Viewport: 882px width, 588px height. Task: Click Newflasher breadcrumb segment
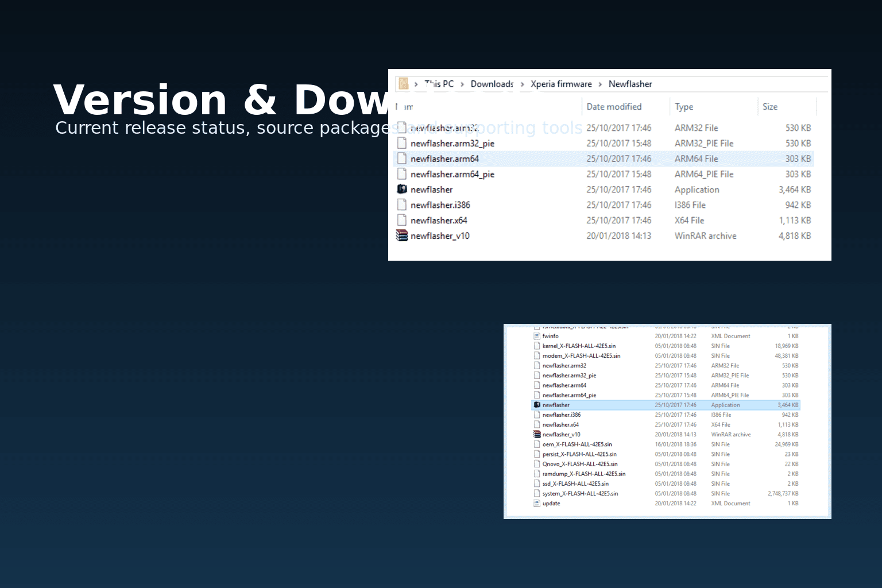click(x=630, y=84)
